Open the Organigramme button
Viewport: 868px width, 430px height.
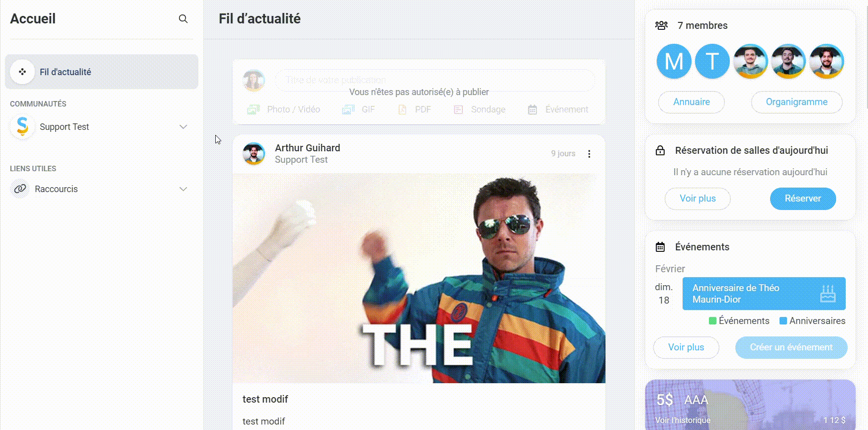[x=796, y=102]
